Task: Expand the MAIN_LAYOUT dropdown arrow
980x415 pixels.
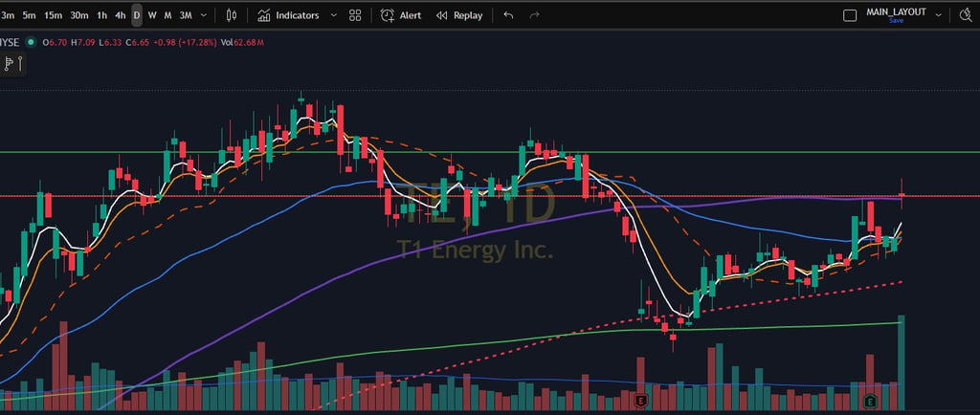Action: point(938,14)
